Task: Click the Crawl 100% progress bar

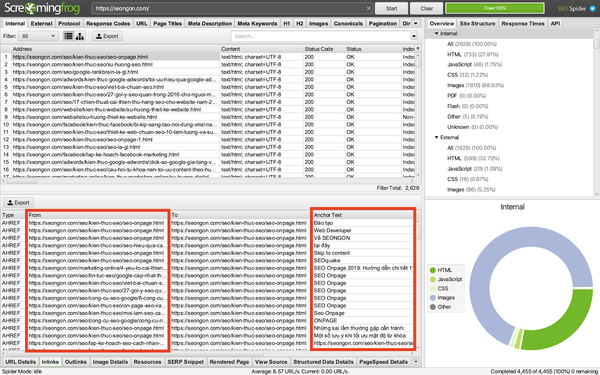Action: click(495, 8)
